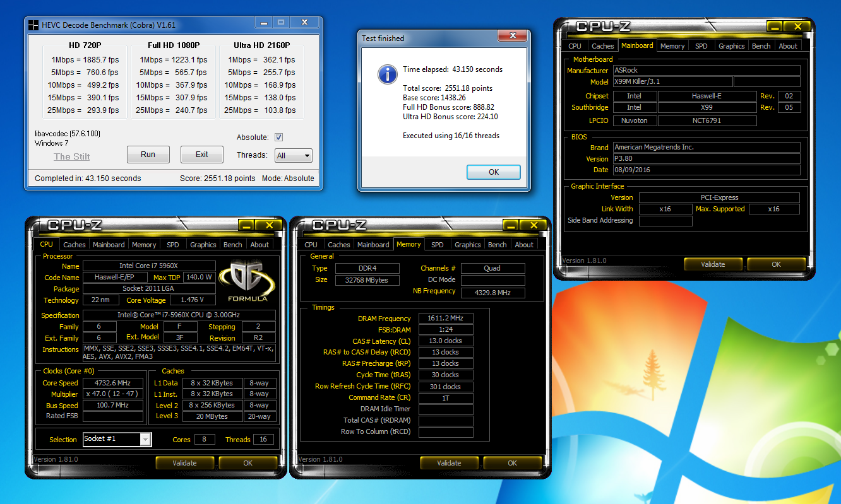Click the Model field X99M Killer/3.1
841x504 pixels.
pyautogui.click(x=672, y=82)
